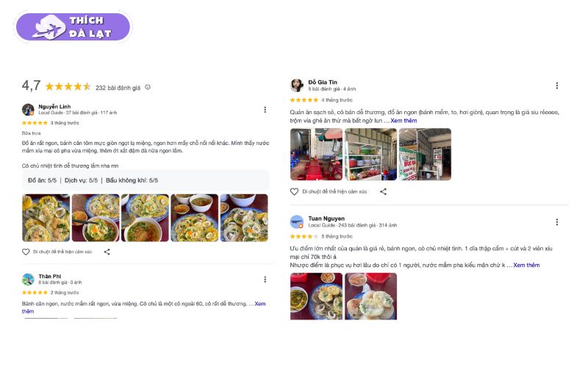Open Tuan Nguyen's profile name link
The height and width of the screenshot is (368, 588).
coord(326,219)
